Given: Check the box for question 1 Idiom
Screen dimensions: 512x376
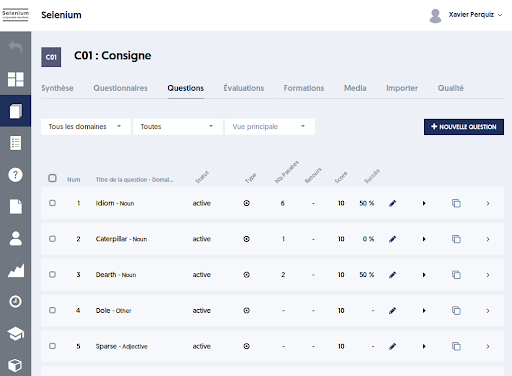Looking at the screenshot, I should point(52,203).
